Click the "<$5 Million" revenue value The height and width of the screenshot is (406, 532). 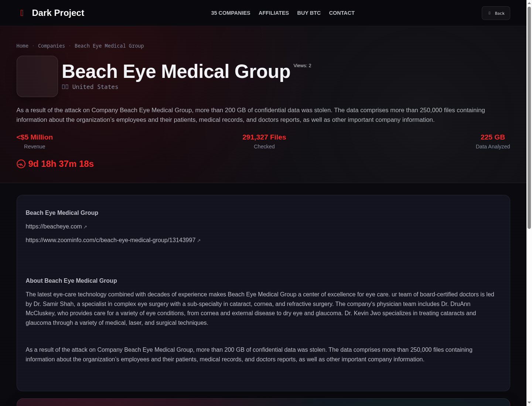pos(35,137)
